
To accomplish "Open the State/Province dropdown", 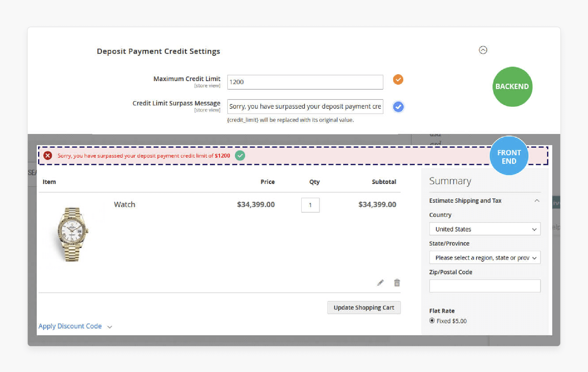I will 485,258.
